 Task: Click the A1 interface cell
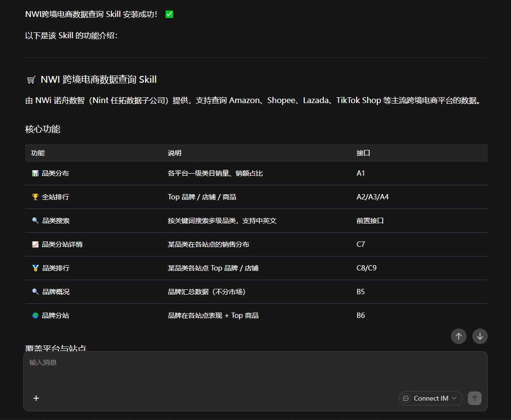tap(361, 173)
